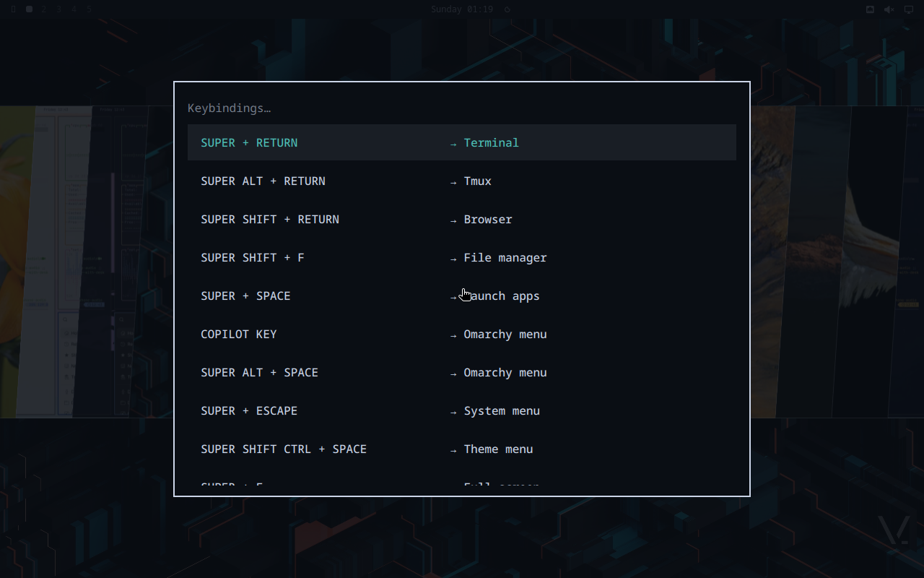The width and height of the screenshot is (924, 578).
Task: Click the monitor icon in top bar
Action: point(908,9)
